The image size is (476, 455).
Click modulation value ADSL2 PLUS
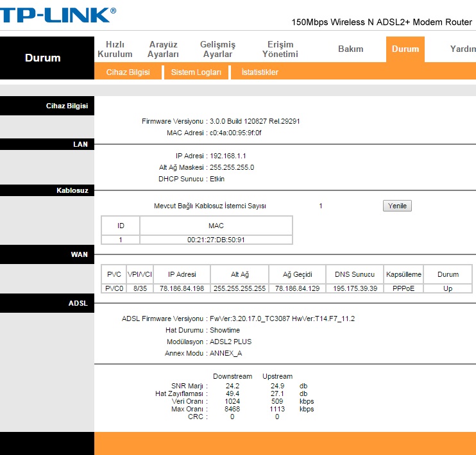pyautogui.click(x=230, y=342)
